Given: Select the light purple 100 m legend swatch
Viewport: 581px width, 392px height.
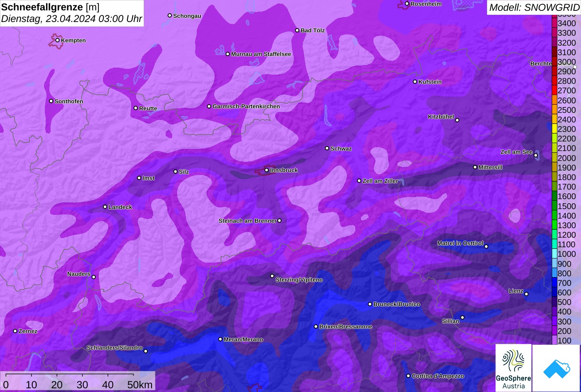Looking at the screenshot, I should 554,340.
